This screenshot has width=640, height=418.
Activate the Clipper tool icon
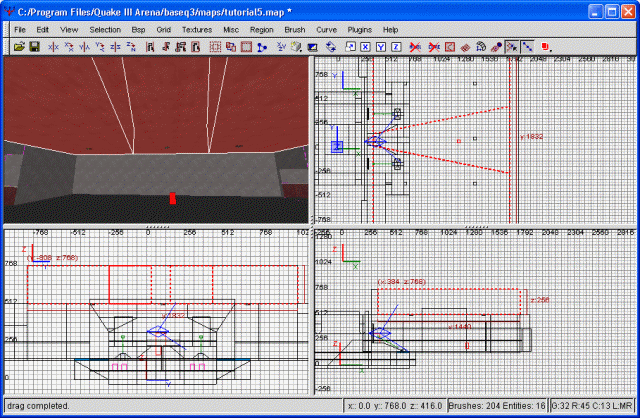point(262,47)
